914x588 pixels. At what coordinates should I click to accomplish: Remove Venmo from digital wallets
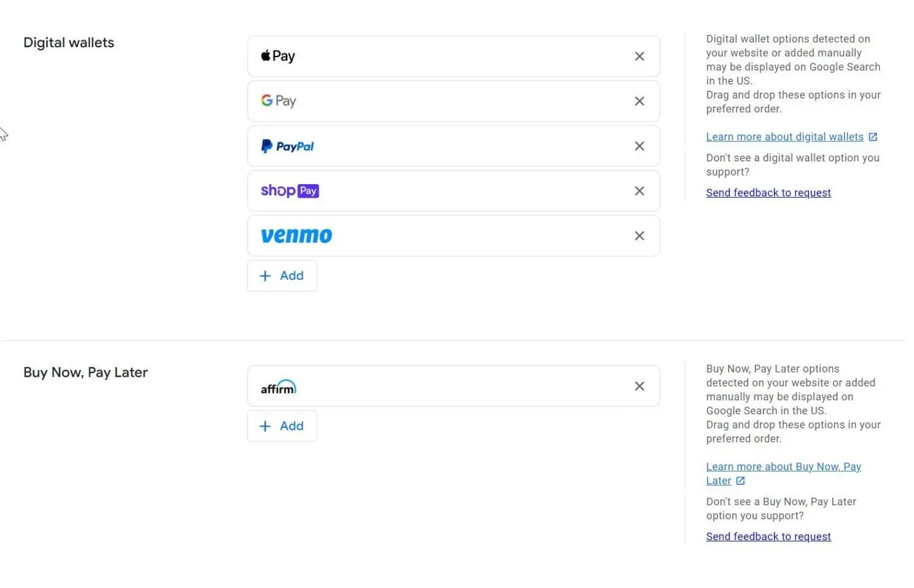639,236
